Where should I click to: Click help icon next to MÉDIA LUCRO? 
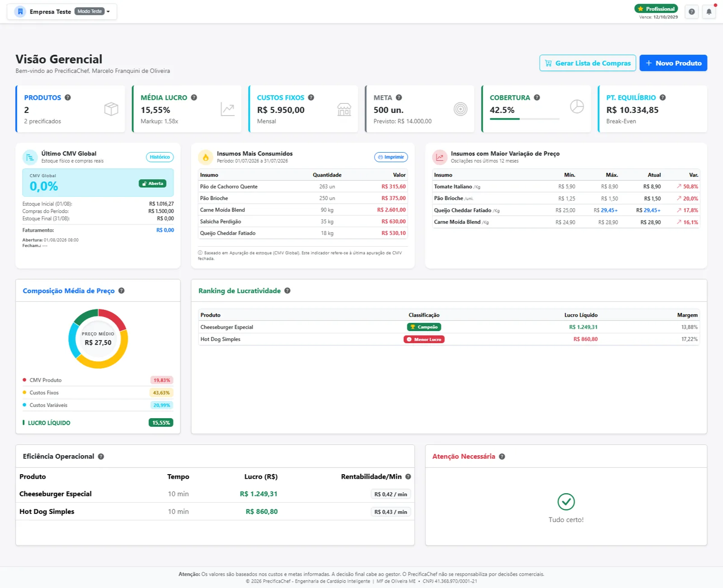click(194, 98)
